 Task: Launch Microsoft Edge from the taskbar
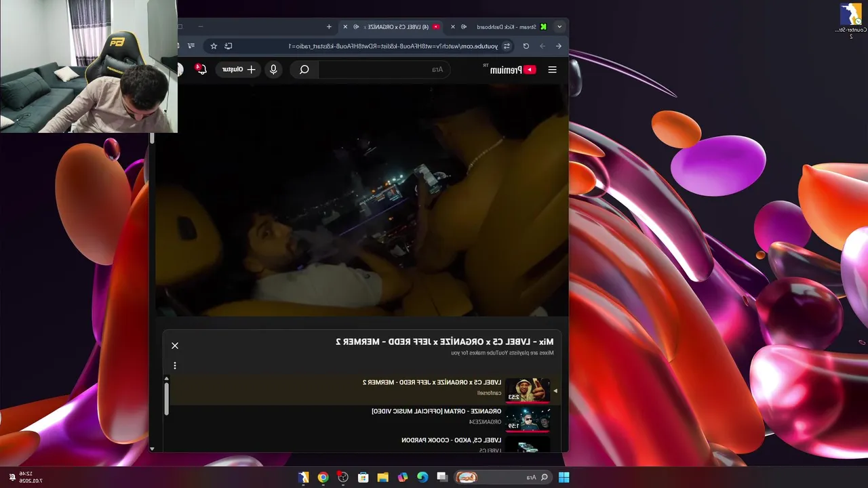[x=422, y=477]
